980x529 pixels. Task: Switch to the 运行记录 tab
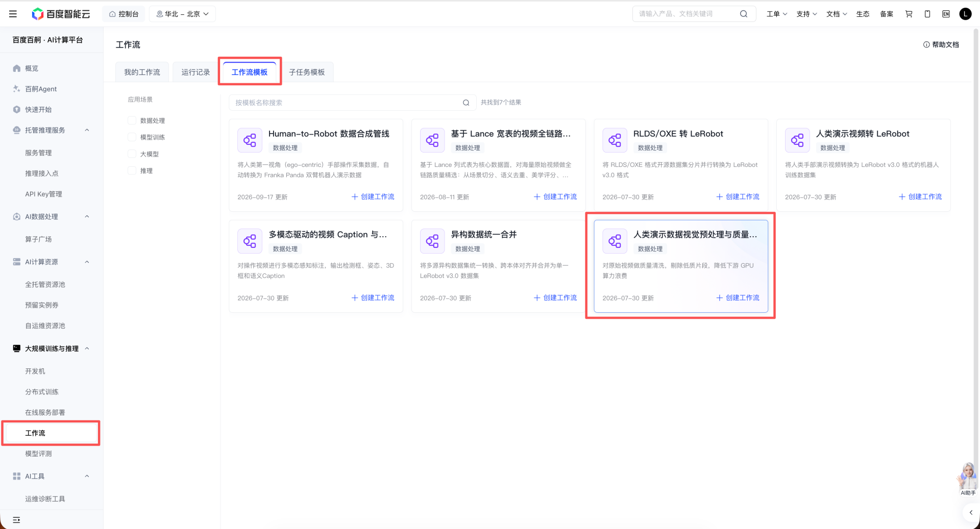tap(195, 72)
